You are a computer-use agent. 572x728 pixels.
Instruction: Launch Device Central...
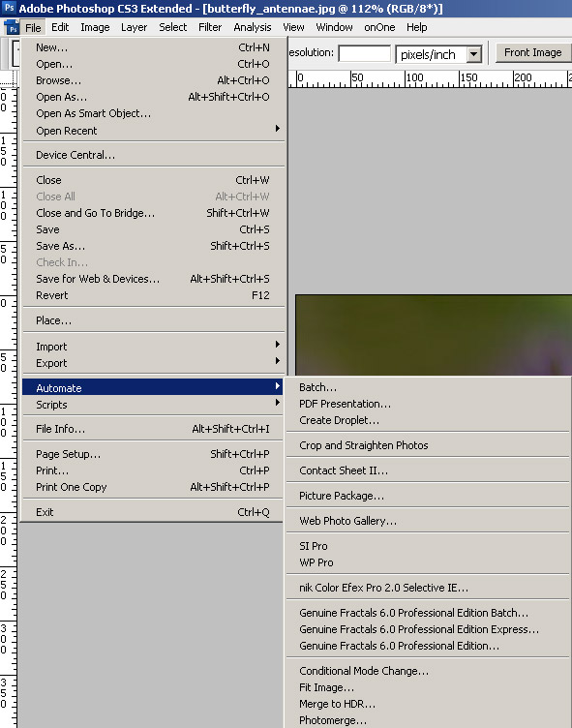click(153, 155)
